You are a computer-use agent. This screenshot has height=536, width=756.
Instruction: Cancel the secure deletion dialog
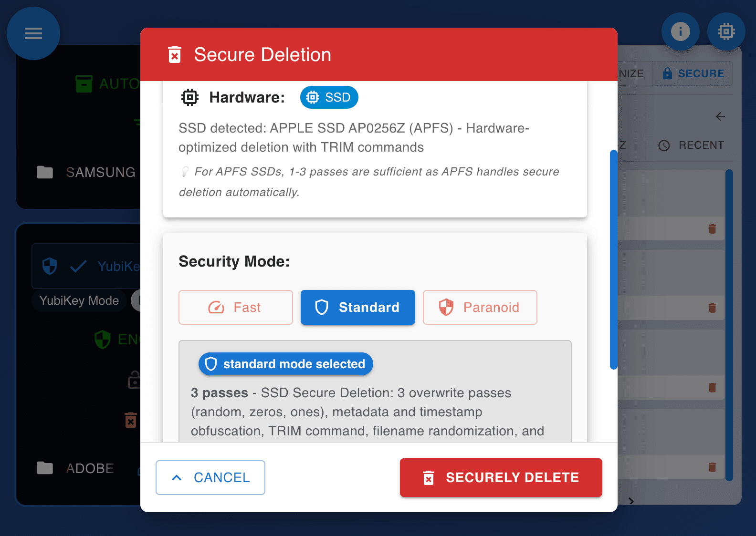pos(210,477)
